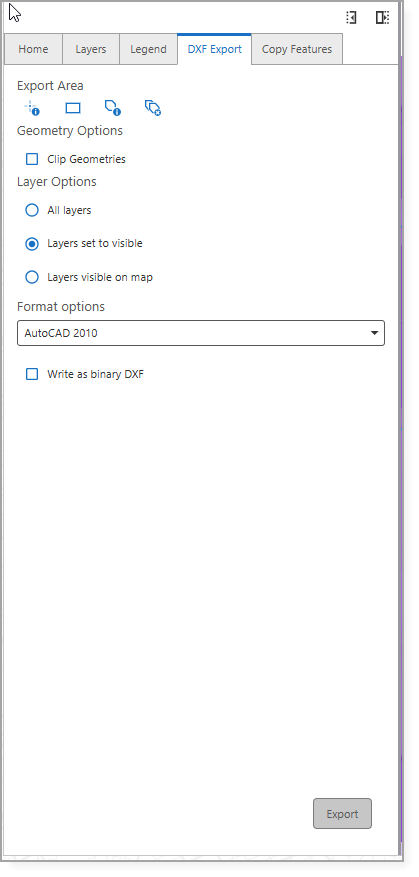
Task: Click the Format options label
Action: pyautogui.click(x=60, y=307)
